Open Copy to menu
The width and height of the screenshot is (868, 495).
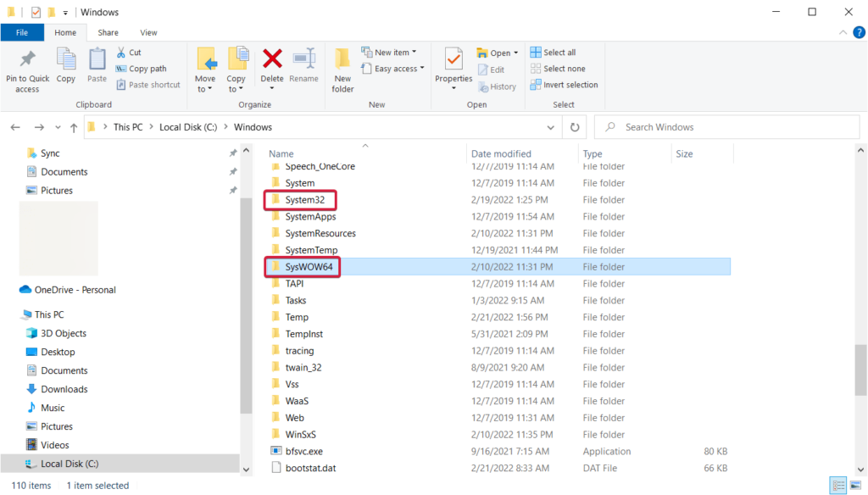pyautogui.click(x=236, y=70)
